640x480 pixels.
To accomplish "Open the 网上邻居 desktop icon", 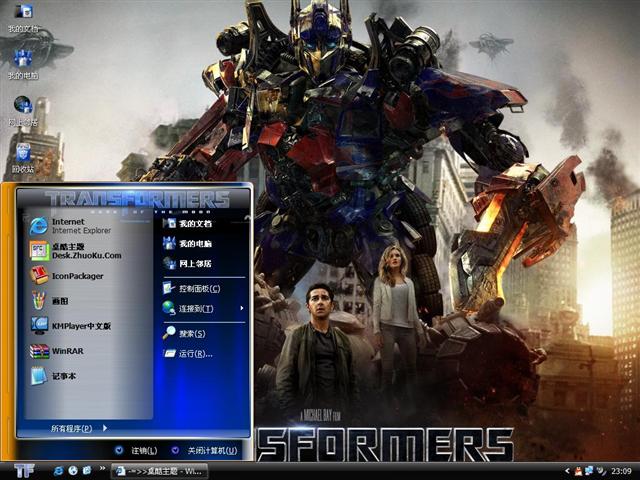I will point(23,111).
